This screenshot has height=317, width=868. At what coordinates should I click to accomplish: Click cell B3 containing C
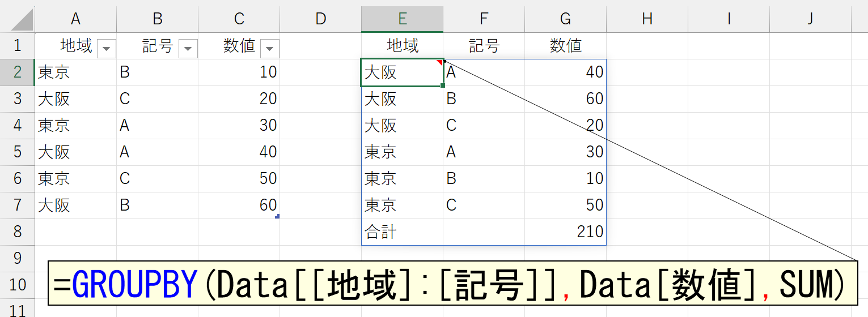(x=158, y=99)
